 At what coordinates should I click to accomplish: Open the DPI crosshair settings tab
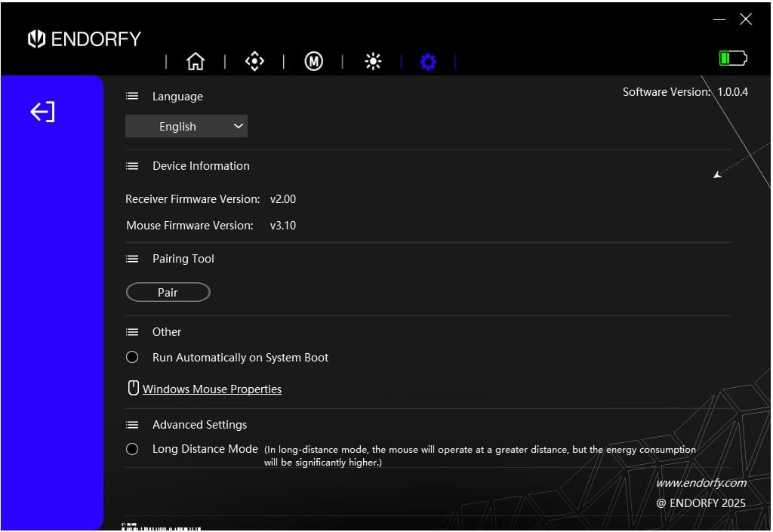tap(254, 62)
